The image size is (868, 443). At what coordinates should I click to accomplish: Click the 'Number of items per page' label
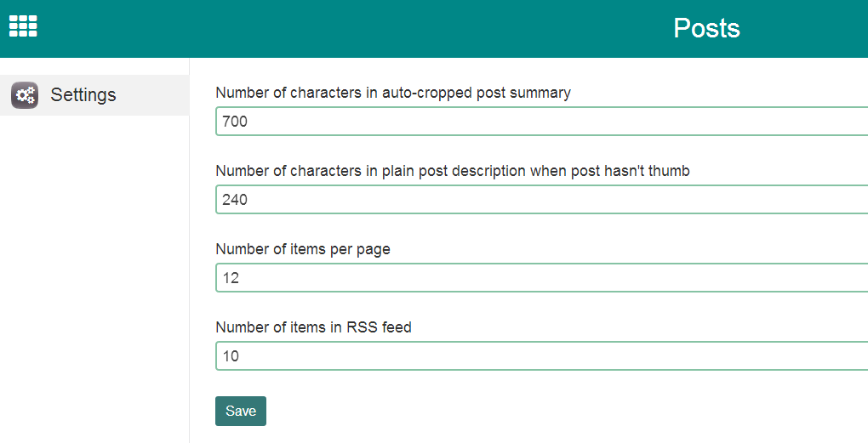tap(303, 249)
